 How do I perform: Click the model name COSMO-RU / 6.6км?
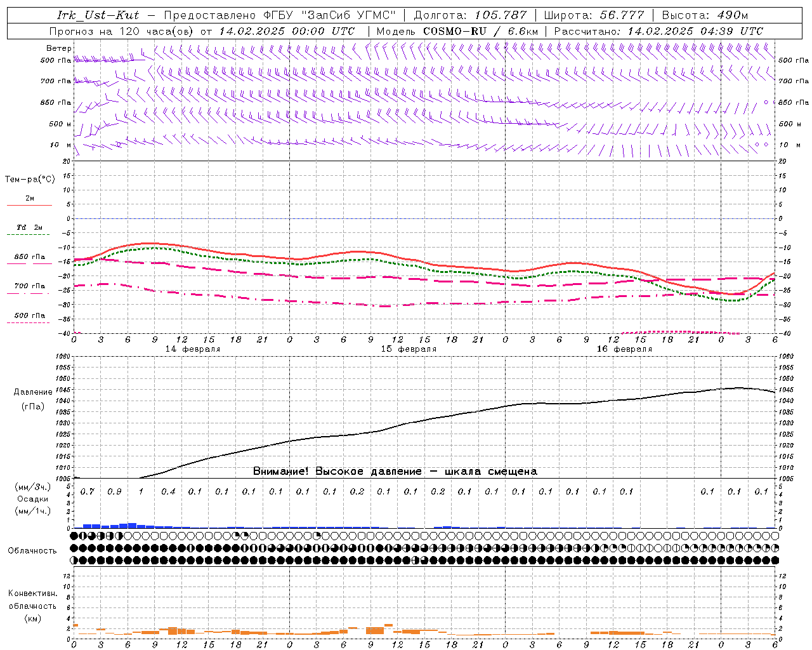pos(480,31)
